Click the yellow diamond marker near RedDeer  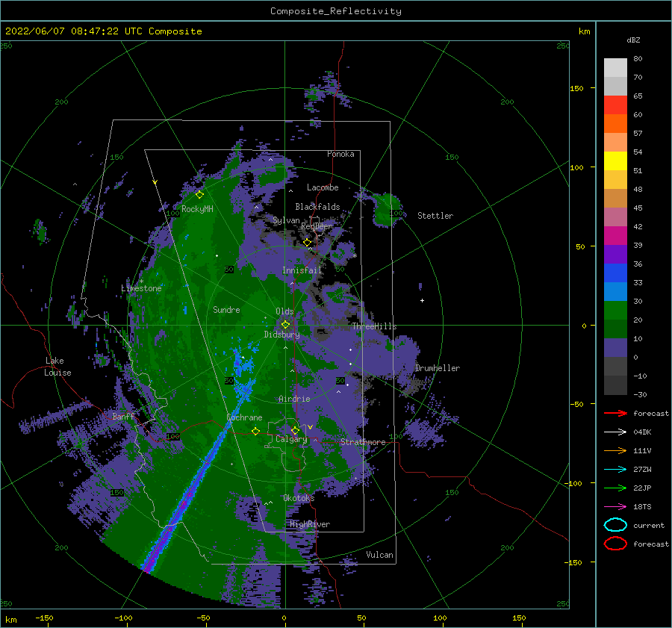tap(308, 243)
